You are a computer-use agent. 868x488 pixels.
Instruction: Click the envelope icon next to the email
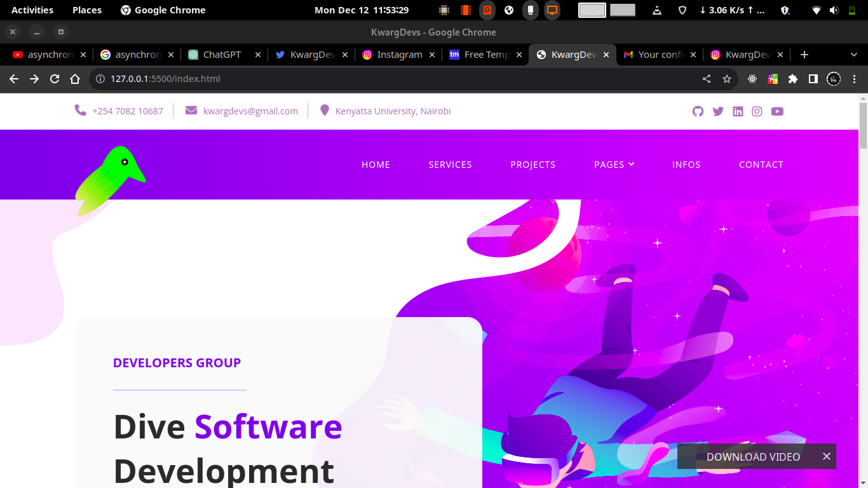191,109
